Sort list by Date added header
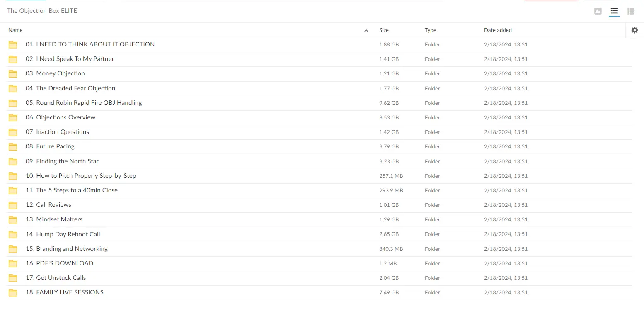644x323 pixels. pyautogui.click(x=498, y=30)
